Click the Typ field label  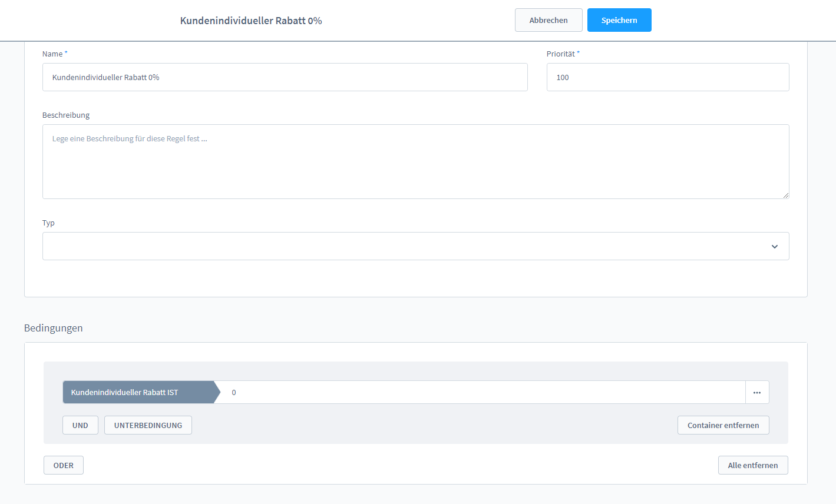click(x=48, y=223)
